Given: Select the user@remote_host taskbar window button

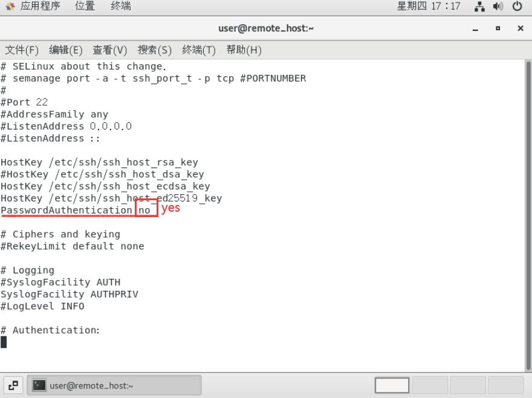Looking at the screenshot, I should coord(114,385).
